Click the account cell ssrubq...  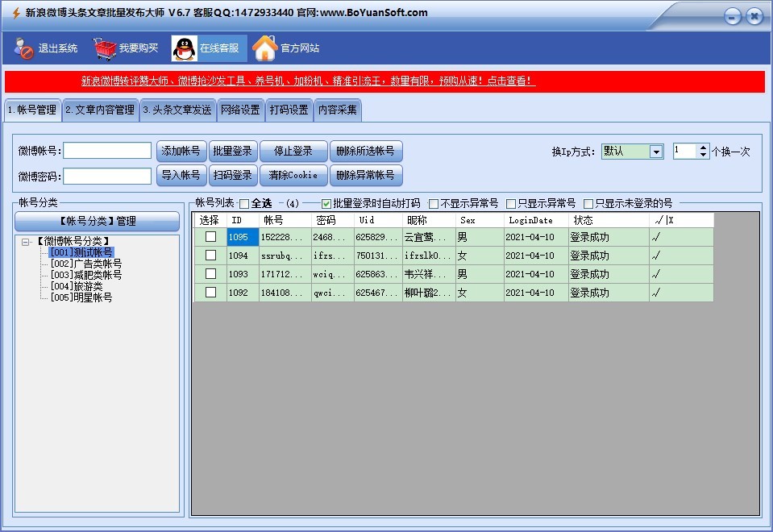(x=285, y=256)
